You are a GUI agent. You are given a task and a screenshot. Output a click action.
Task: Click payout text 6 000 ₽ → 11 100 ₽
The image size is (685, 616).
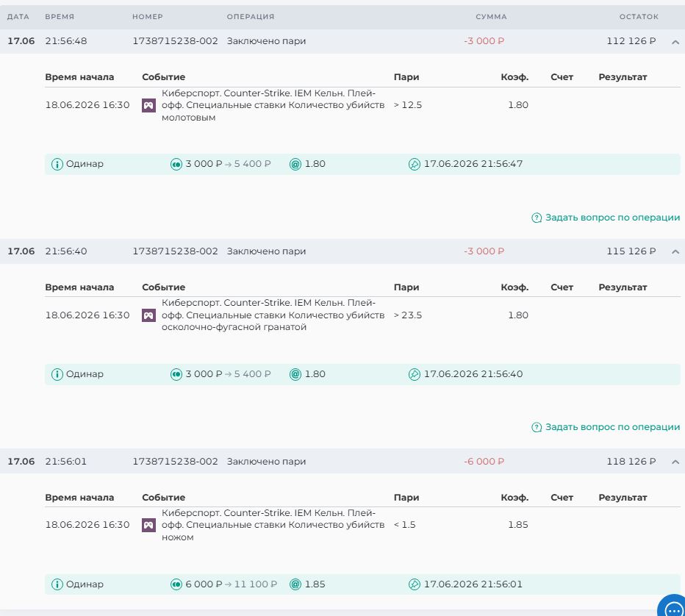(231, 584)
